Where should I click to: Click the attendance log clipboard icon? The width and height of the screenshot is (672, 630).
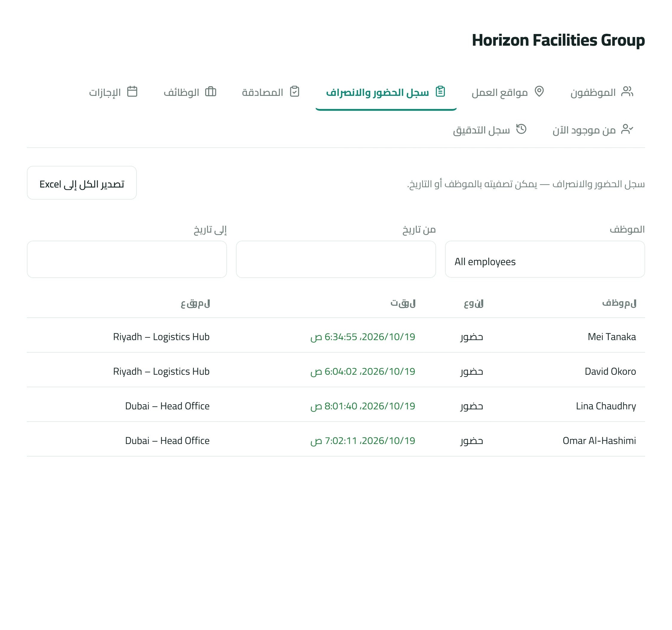(440, 92)
